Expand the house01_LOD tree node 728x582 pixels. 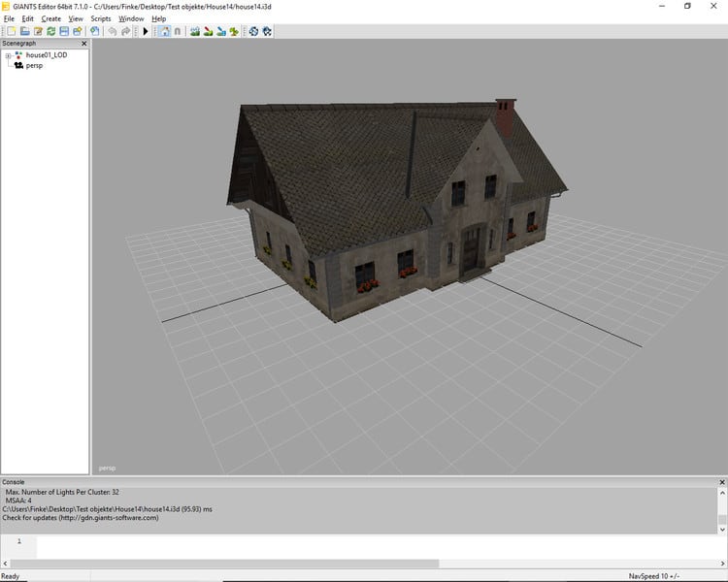8,55
